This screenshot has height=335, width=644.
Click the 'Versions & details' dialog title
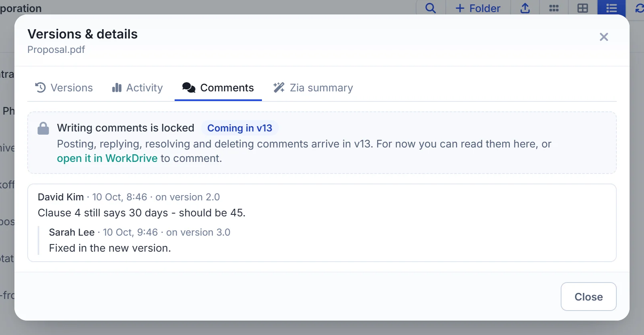tap(83, 34)
